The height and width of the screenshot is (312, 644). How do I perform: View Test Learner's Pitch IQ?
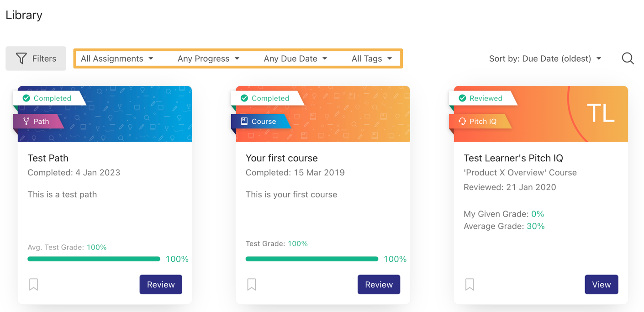pyautogui.click(x=601, y=284)
